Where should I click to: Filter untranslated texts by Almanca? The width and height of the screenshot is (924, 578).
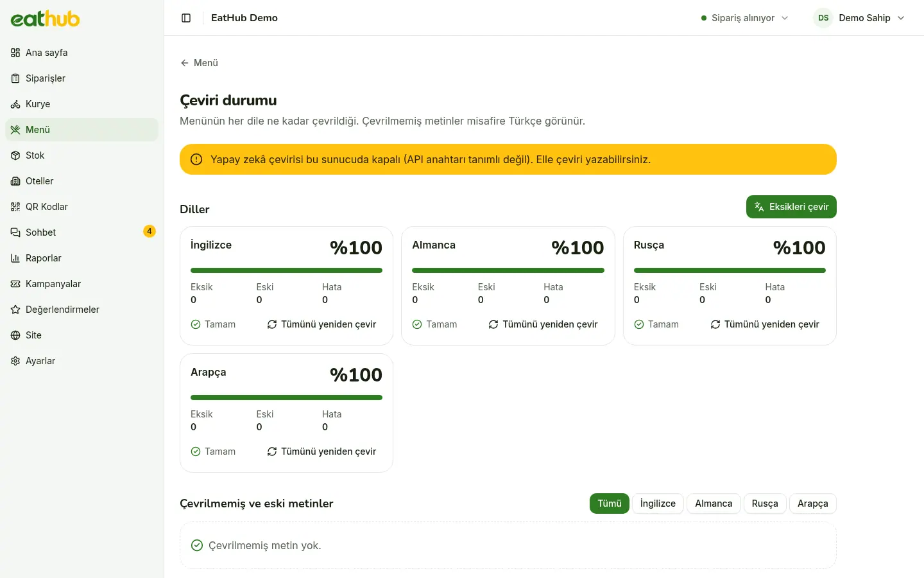point(714,504)
